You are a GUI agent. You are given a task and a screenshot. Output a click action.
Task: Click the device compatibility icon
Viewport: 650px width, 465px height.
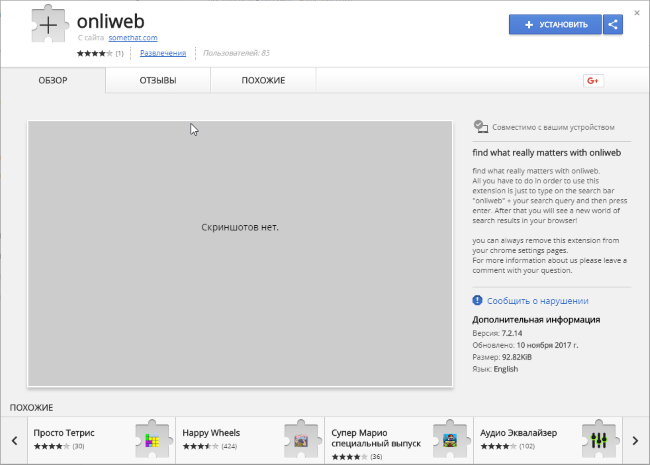(x=480, y=127)
